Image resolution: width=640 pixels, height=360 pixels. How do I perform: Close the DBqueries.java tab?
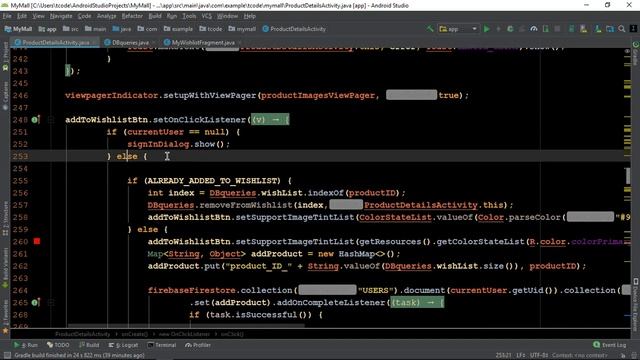(154, 42)
